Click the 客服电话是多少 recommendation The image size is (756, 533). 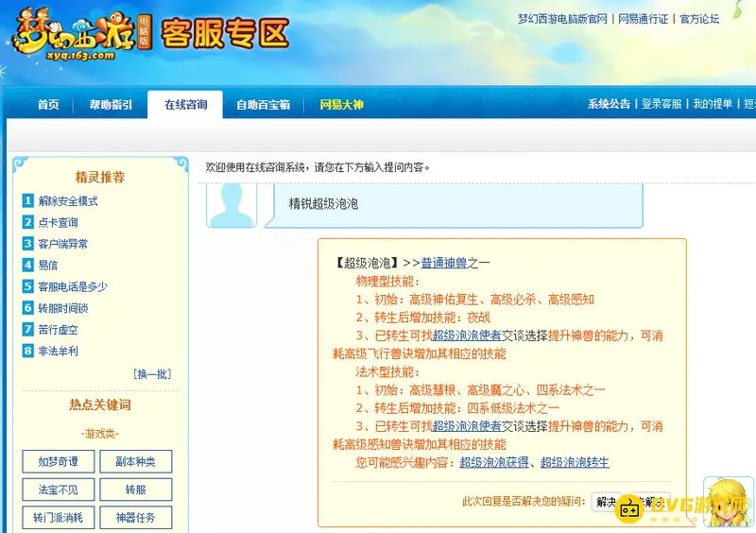(73, 286)
